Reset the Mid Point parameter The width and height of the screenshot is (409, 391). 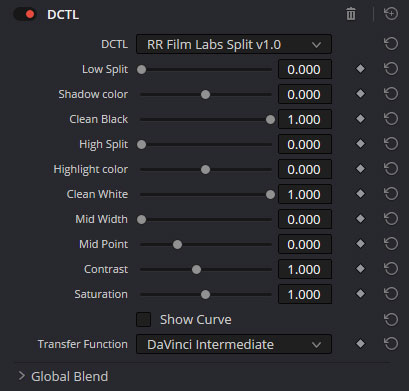tap(391, 244)
